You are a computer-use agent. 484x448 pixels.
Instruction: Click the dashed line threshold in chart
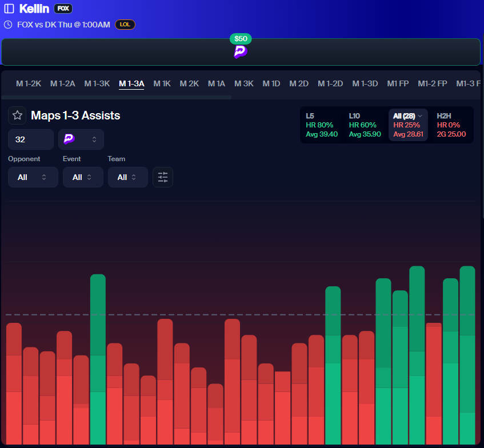tap(240, 315)
